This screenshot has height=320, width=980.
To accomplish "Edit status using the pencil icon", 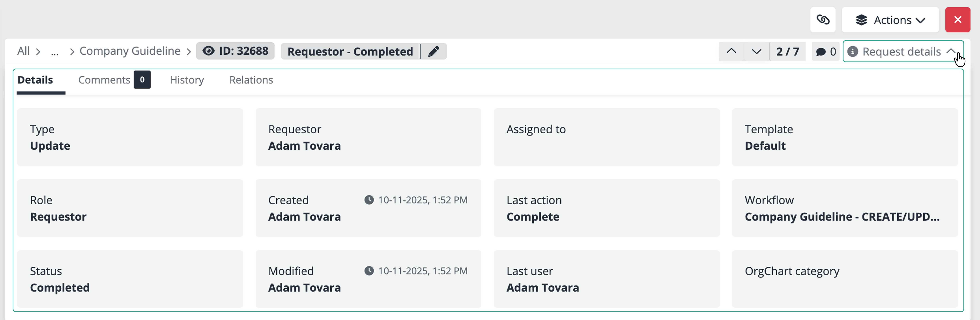I will 434,51.
